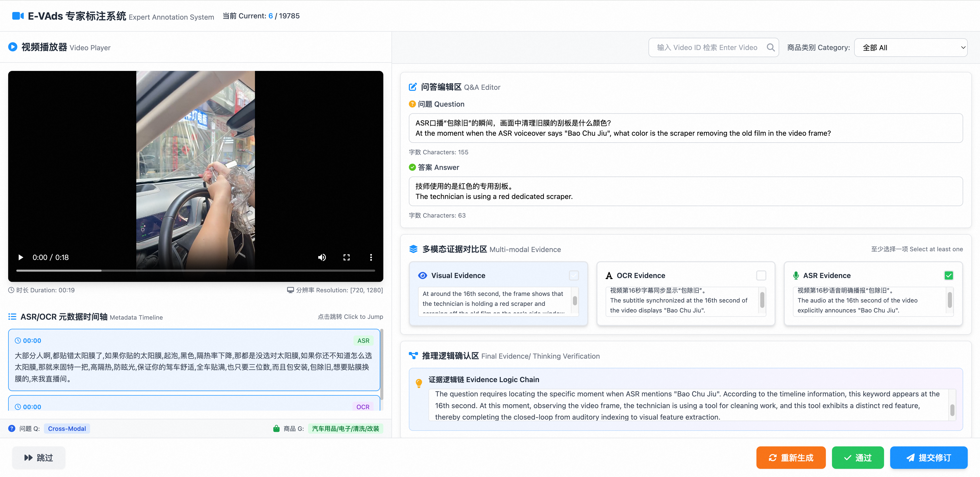Click the Cross-Modal question type tag
Image resolution: width=980 pixels, height=477 pixels.
tap(67, 429)
